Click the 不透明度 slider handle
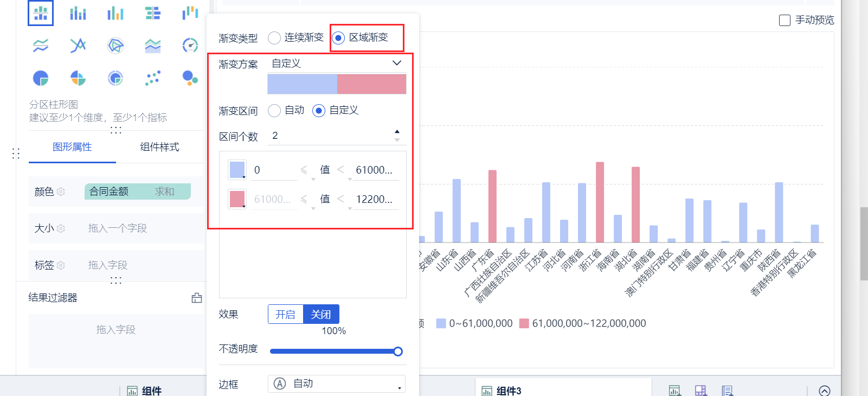The height and width of the screenshot is (396, 868). click(398, 352)
